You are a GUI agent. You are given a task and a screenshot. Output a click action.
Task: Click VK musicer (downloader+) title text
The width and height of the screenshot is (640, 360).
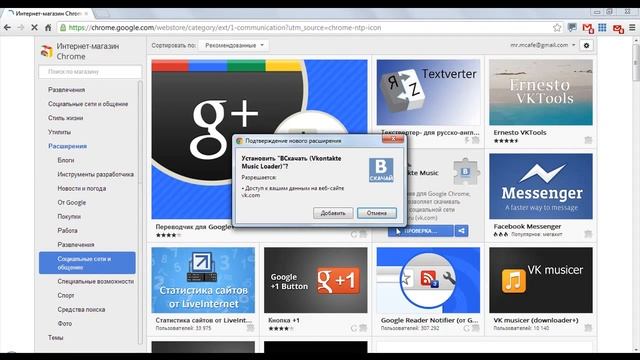(x=536, y=320)
